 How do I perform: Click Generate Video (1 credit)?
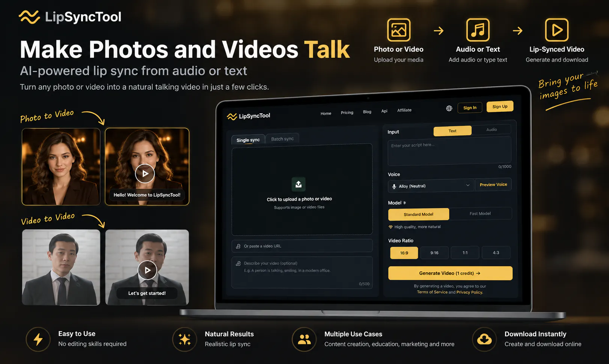pyautogui.click(x=450, y=273)
